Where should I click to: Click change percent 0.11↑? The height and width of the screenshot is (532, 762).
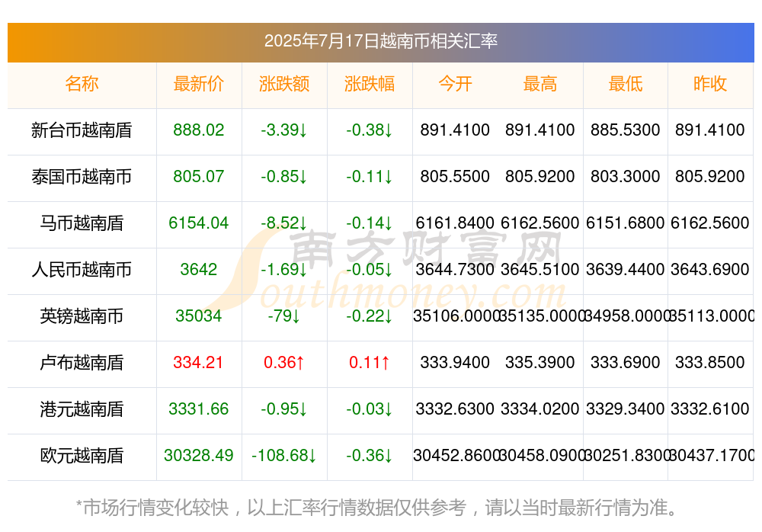(x=370, y=362)
